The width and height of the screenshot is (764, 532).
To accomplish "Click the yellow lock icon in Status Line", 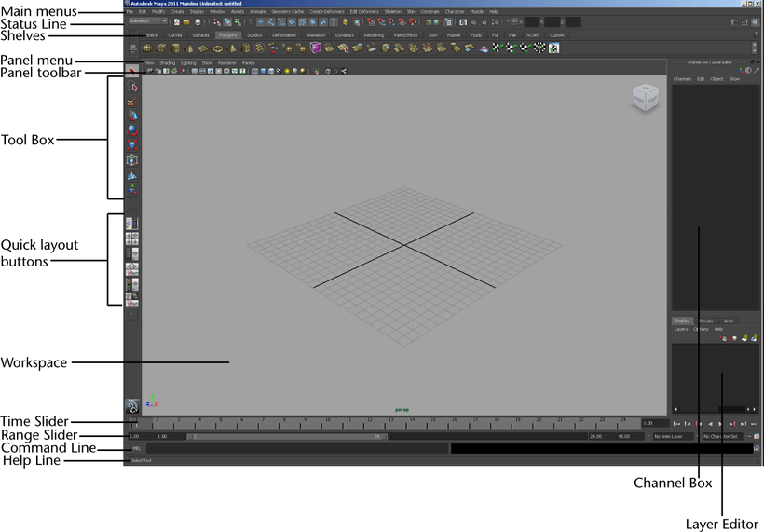I will pos(345,22).
